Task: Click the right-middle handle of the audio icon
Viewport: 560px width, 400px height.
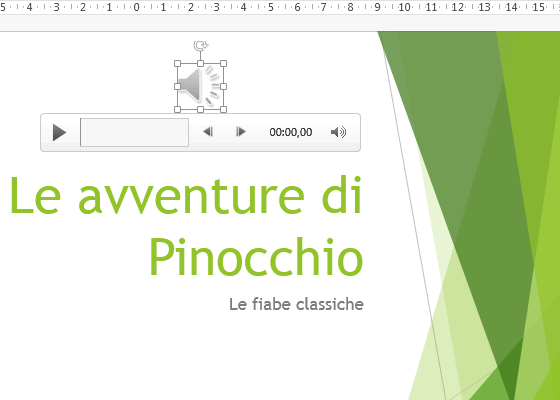Action: click(224, 86)
